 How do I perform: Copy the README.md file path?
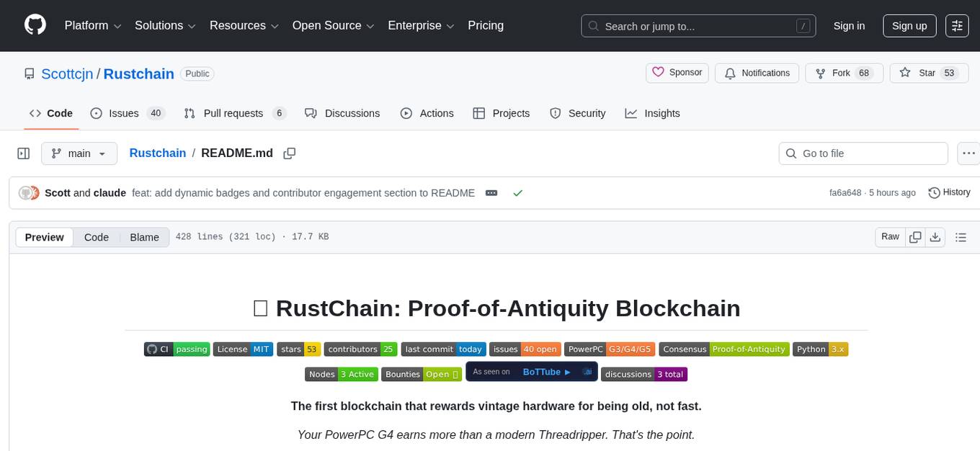point(289,153)
